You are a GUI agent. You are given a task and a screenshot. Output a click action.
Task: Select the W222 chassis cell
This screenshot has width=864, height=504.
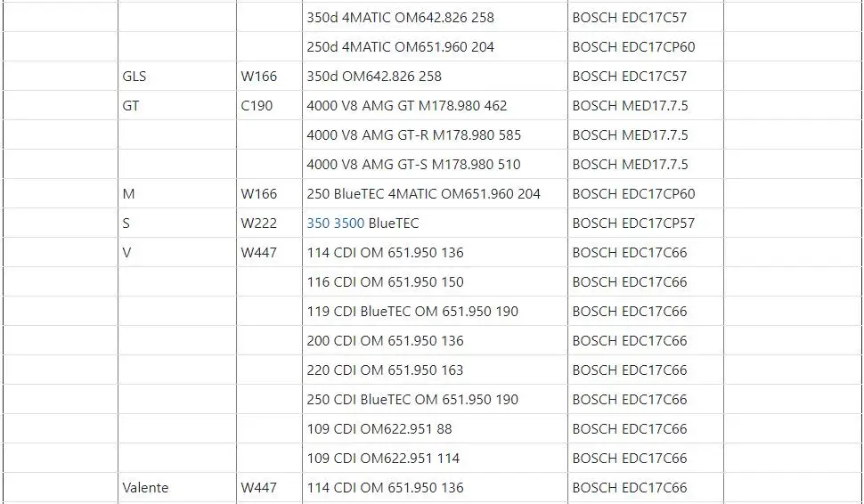click(270, 224)
